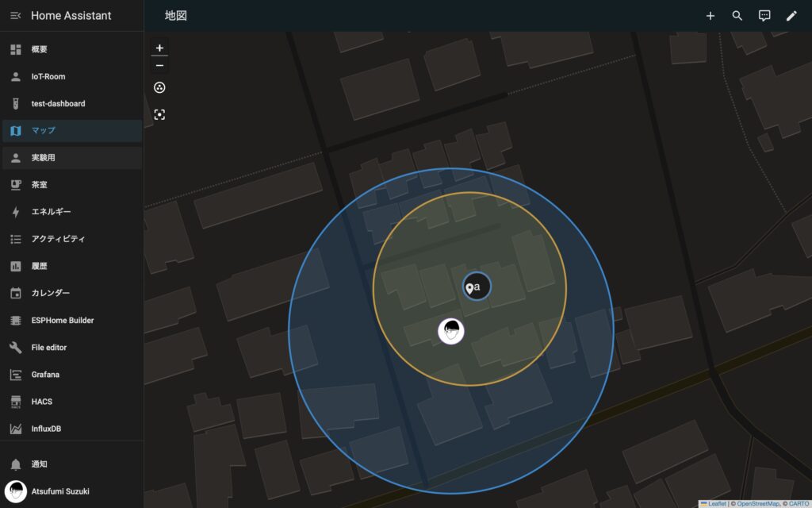Viewport: 812px width, 508px height.
Task: Open the IoT-Room dashboard
Action: (48, 77)
